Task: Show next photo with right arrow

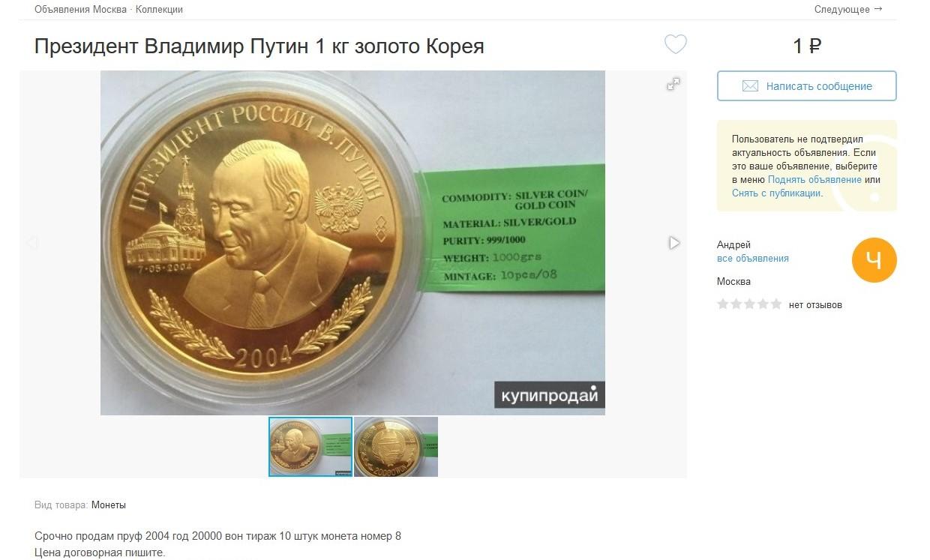Action: [x=674, y=243]
